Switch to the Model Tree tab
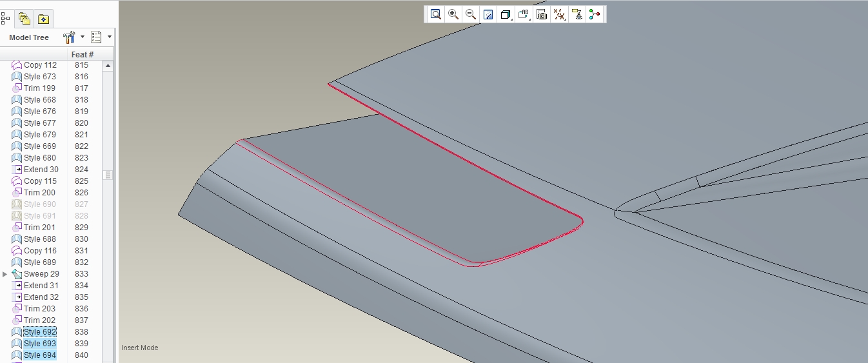Image resolution: width=868 pixels, height=363 pixels. pyautogui.click(x=5, y=18)
